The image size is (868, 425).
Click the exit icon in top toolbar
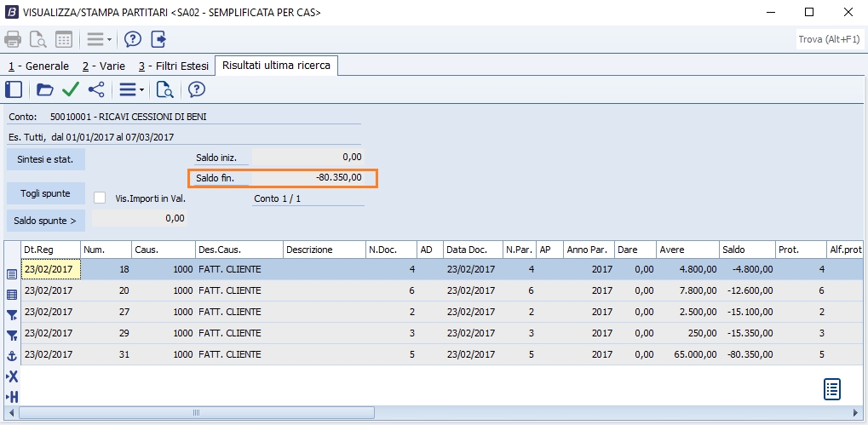pyautogui.click(x=158, y=39)
